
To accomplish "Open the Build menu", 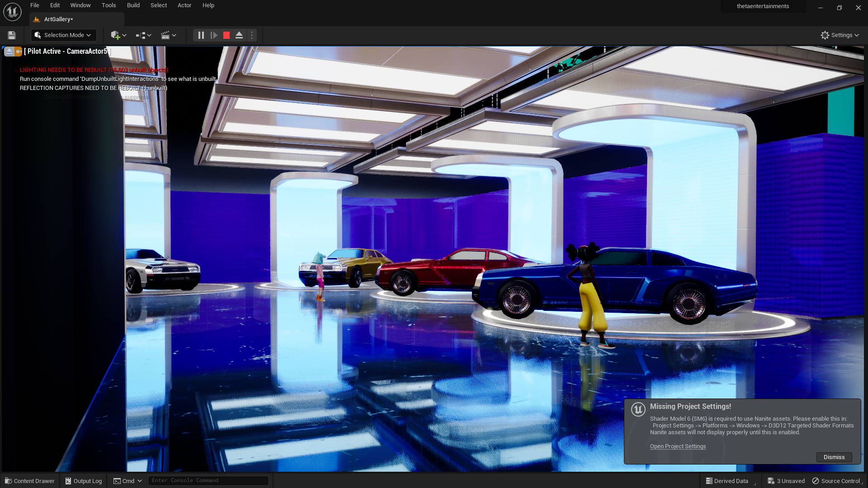I will click(133, 5).
